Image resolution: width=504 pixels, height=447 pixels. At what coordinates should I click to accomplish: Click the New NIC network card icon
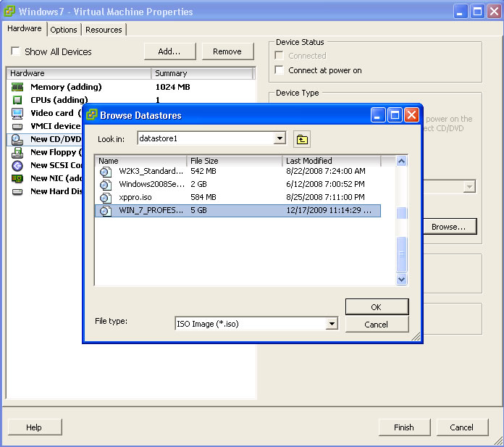pyautogui.click(x=17, y=178)
